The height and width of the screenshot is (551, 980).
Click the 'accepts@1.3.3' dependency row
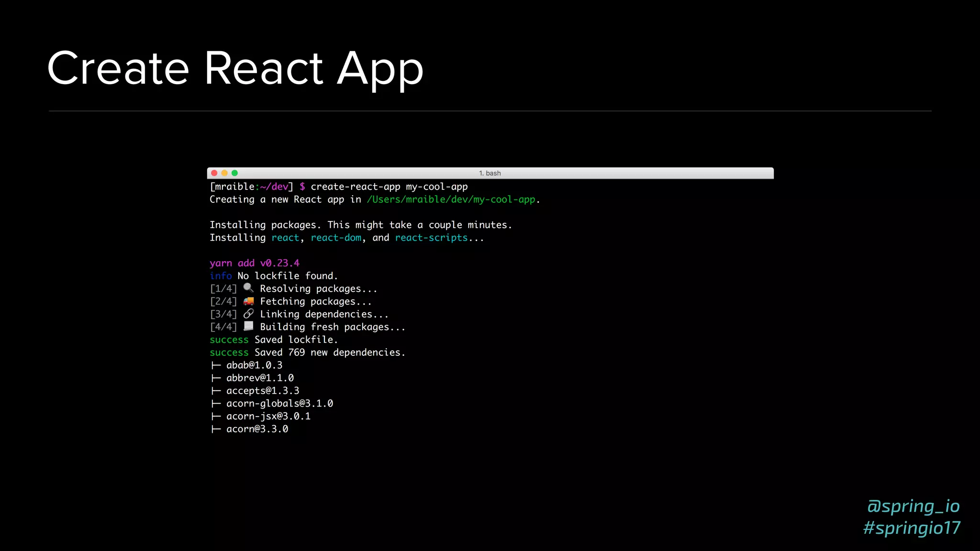tap(255, 391)
